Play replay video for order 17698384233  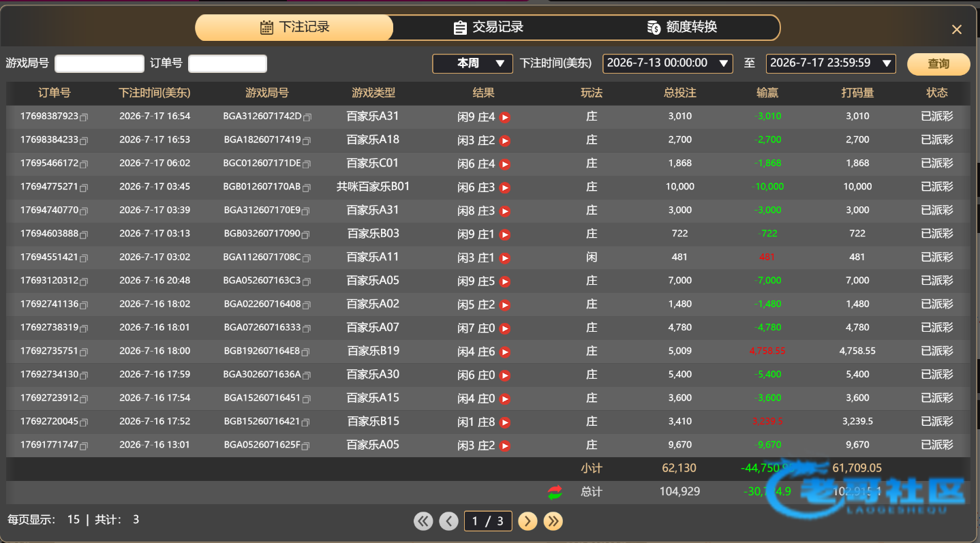click(x=505, y=141)
